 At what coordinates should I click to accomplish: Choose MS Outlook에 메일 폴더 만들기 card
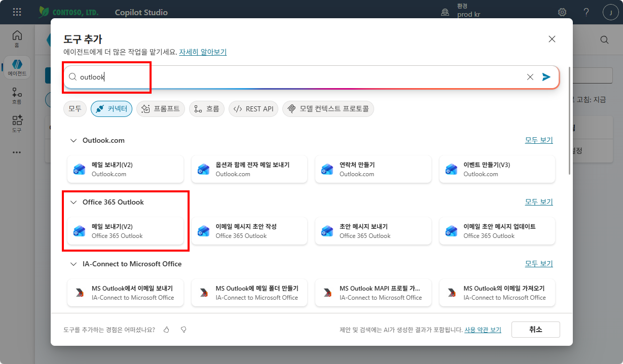[x=249, y=293]
